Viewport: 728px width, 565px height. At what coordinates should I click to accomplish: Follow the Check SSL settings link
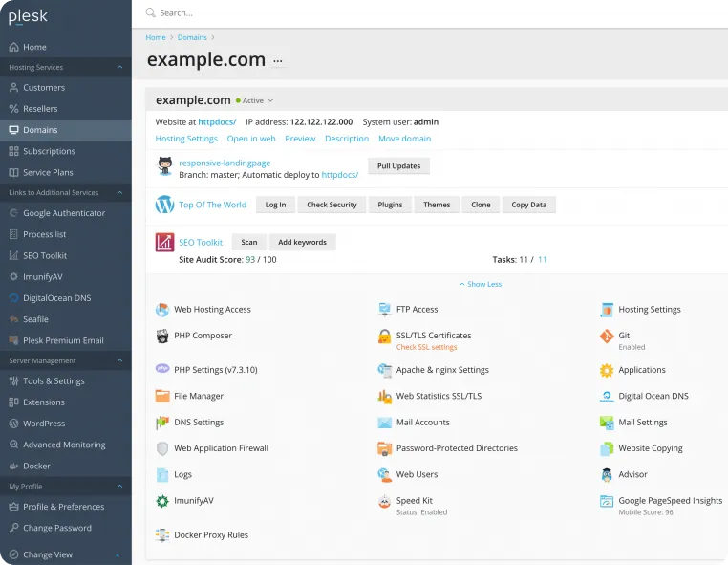click(426, 347)
